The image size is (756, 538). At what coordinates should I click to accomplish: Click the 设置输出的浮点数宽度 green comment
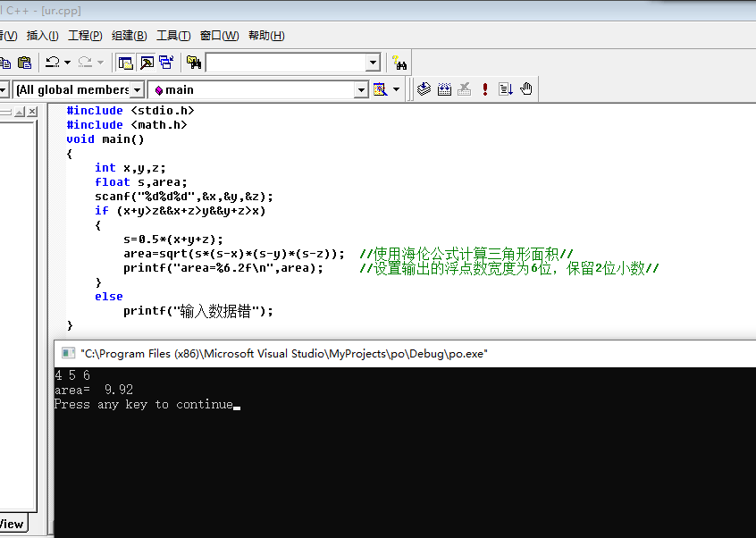[509, 268]
